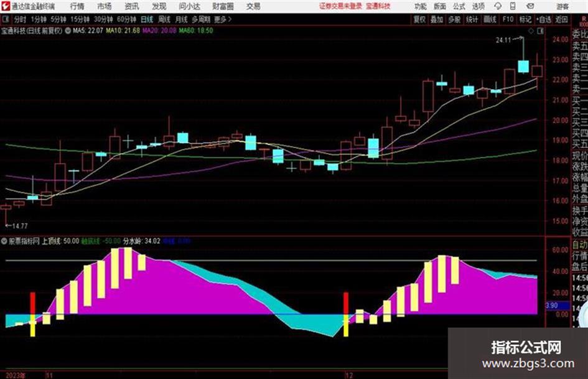Open the 问小达 menu
The image size is (588, 379).
pos(189,6)
